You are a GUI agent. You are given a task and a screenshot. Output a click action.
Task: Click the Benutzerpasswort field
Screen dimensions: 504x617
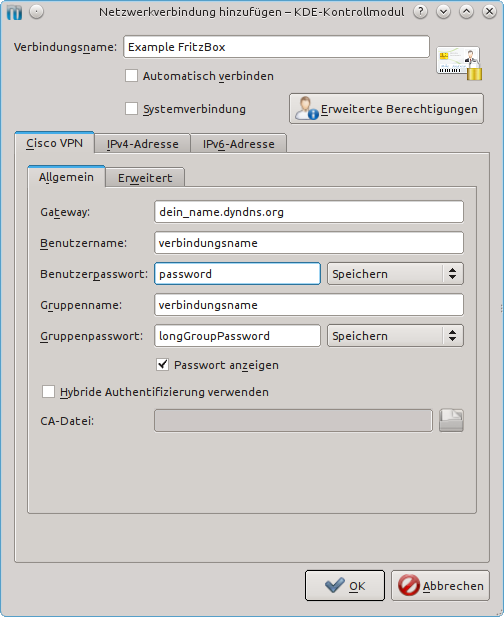point(237,274)
